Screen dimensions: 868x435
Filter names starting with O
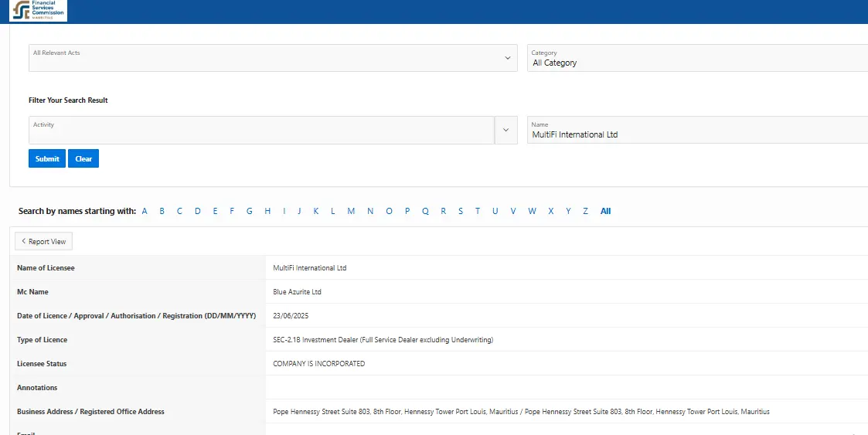[389, 211]
